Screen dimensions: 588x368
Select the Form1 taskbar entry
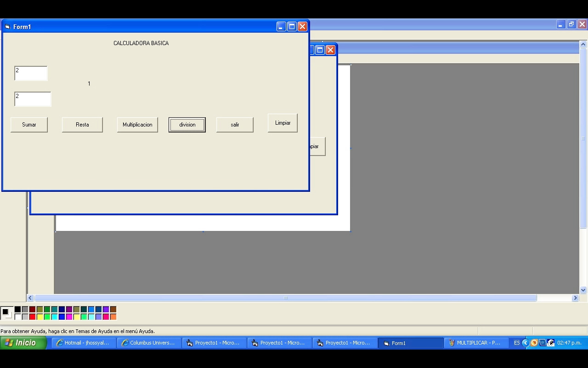pos(410,343)
